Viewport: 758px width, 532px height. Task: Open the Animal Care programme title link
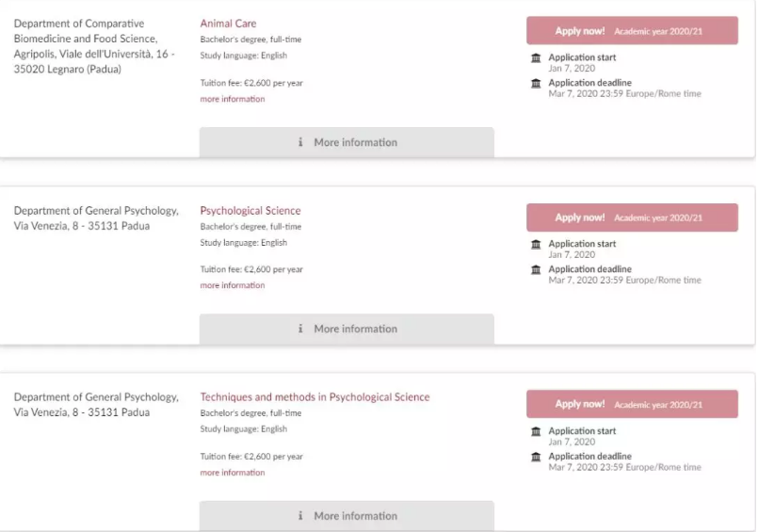pos(228,24)
